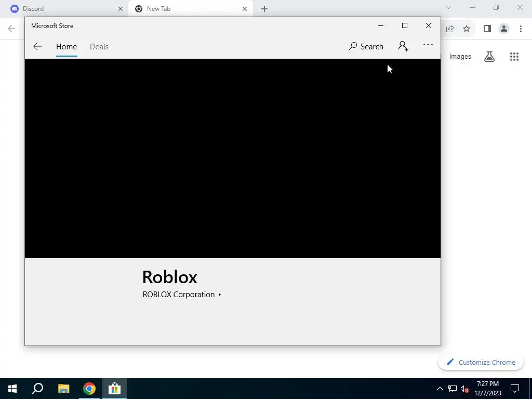Close the New Tab tab
Screen dimensions: 532x399
click(x=245, y=9)
